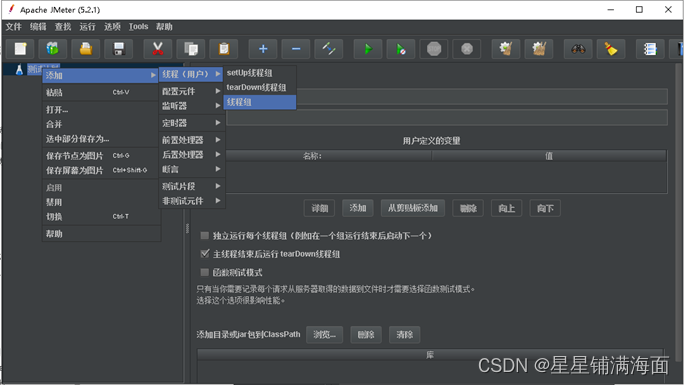
Task: Expand the 添加 submenu arrow
Action: [153, 75]
